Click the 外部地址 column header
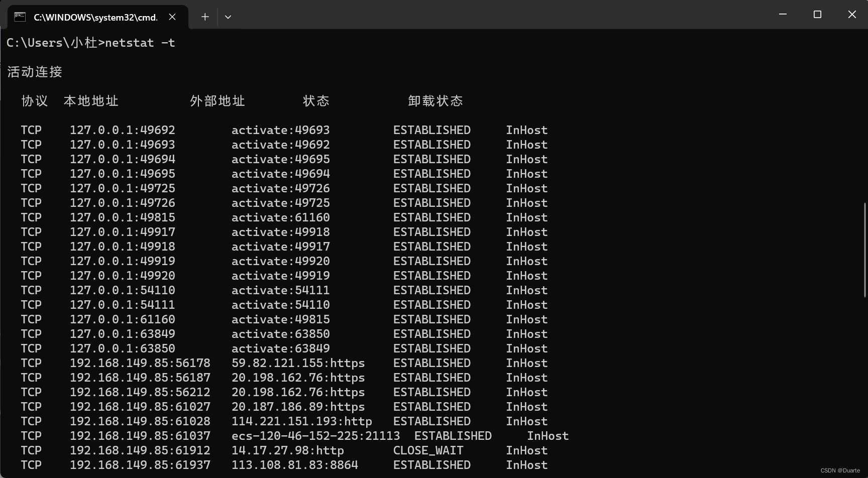The image size is (868, 478). (x=218, y=101)
